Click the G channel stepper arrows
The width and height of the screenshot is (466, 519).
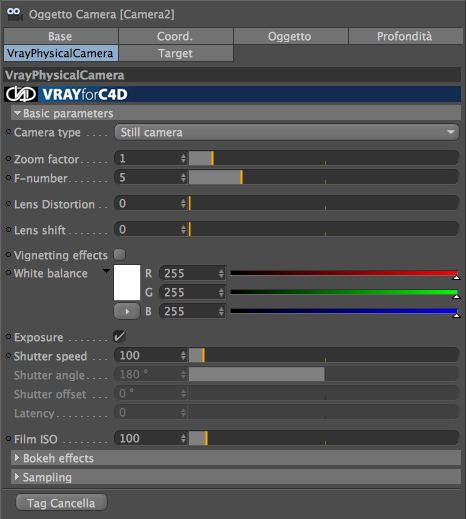(x=221, y=293)
